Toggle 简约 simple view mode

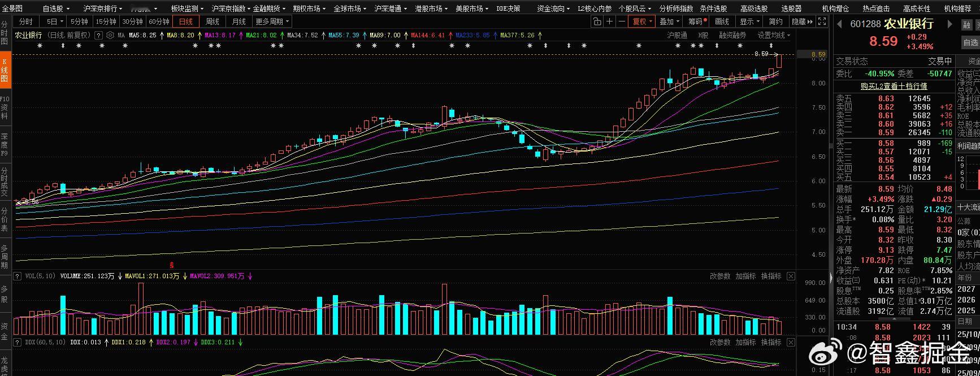775,21
